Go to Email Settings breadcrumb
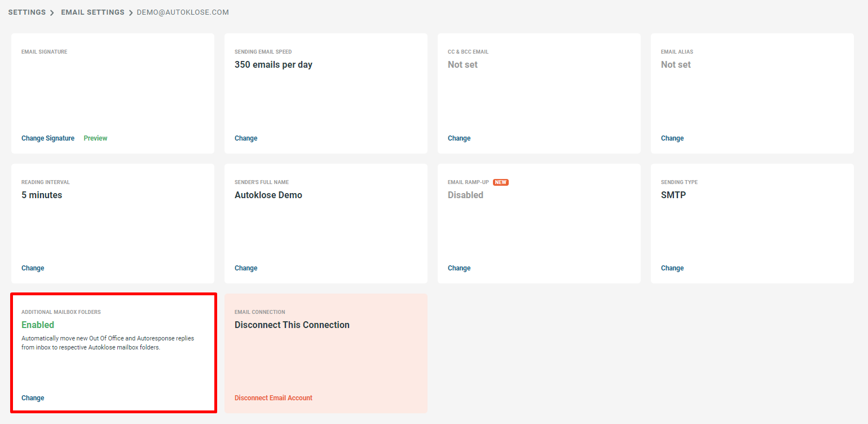This screenshot has width=868, height=424. [92, 12]
